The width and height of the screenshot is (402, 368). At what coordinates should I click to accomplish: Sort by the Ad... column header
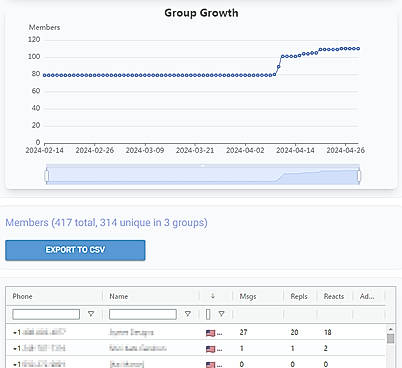(367, 296)
